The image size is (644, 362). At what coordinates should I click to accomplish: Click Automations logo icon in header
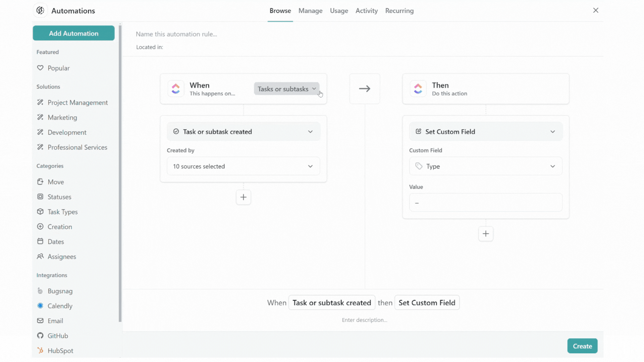tap(40, 10)
